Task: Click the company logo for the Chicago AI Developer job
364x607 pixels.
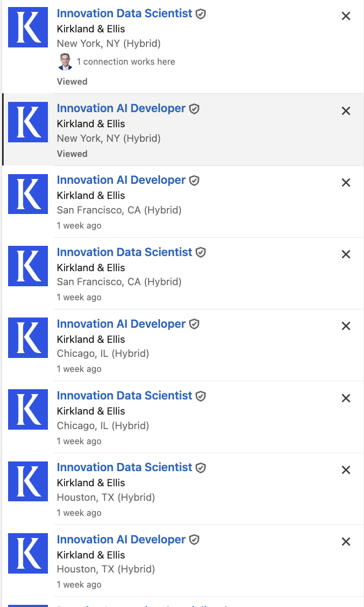Action: [x=27, y=337]
